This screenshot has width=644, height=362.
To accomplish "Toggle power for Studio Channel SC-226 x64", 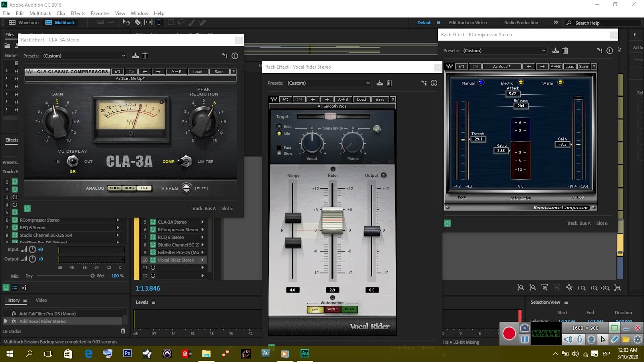I will click(15, 235).
